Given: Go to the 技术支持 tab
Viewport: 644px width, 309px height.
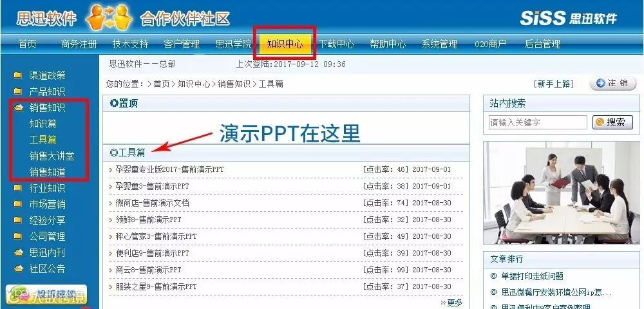Looking at the screenshot, I should click(x=130, y=44).
